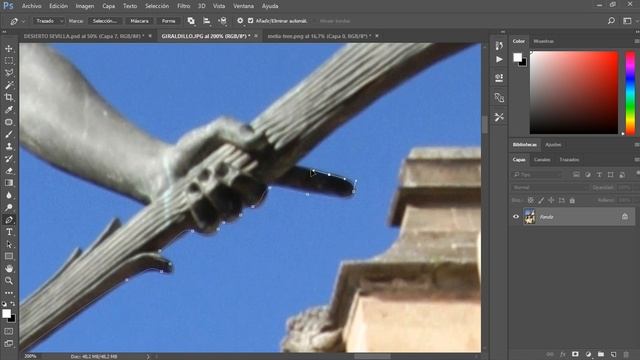Select the History Brush tool
640x360 pixels.
click(9, 159)
